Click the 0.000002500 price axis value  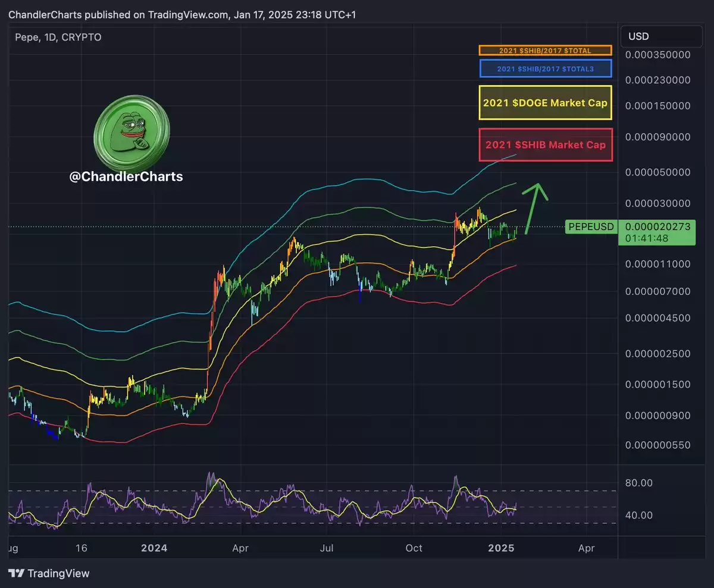[657, 354]
